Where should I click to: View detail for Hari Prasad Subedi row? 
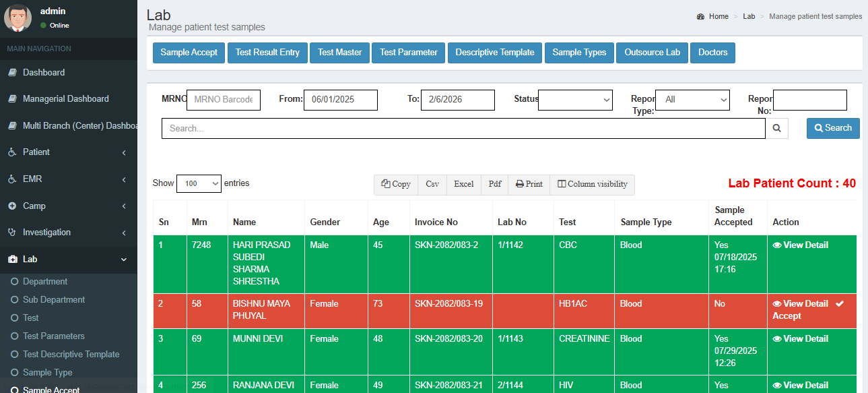pyautogui.click(x=801, y=245)
